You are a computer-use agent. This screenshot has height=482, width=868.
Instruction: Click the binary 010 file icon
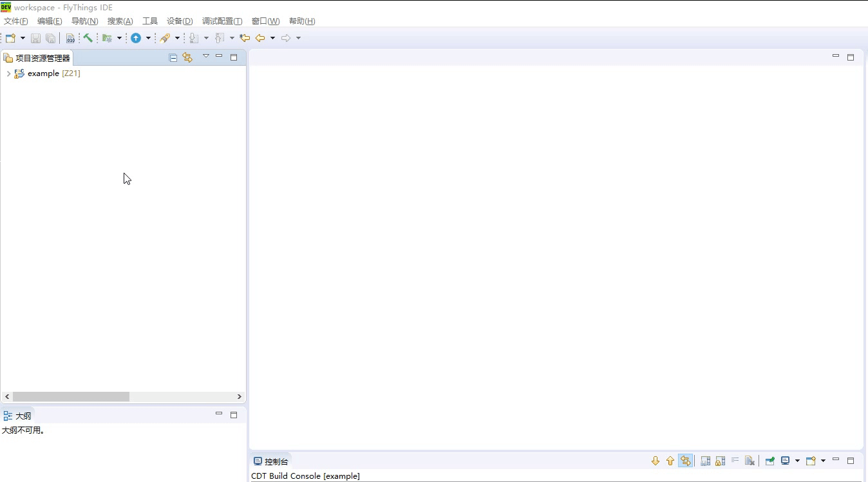(x=70, y=38)
